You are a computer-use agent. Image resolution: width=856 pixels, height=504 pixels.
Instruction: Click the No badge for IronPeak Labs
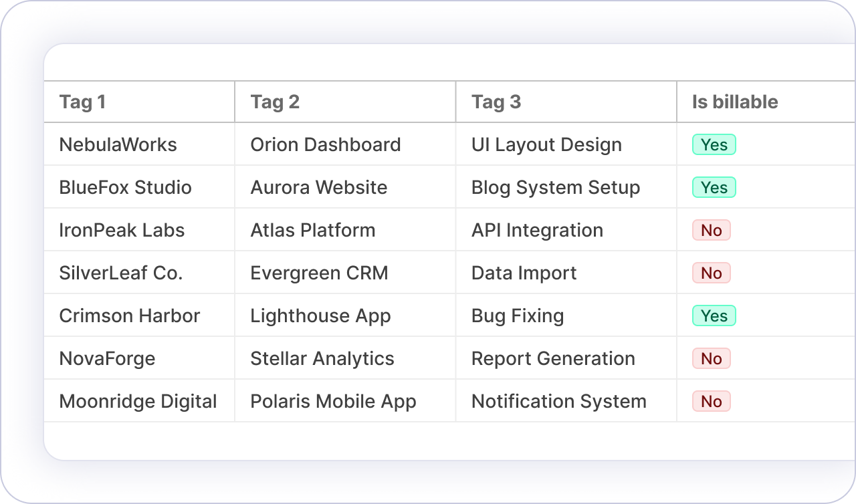(x=712, y=231)
